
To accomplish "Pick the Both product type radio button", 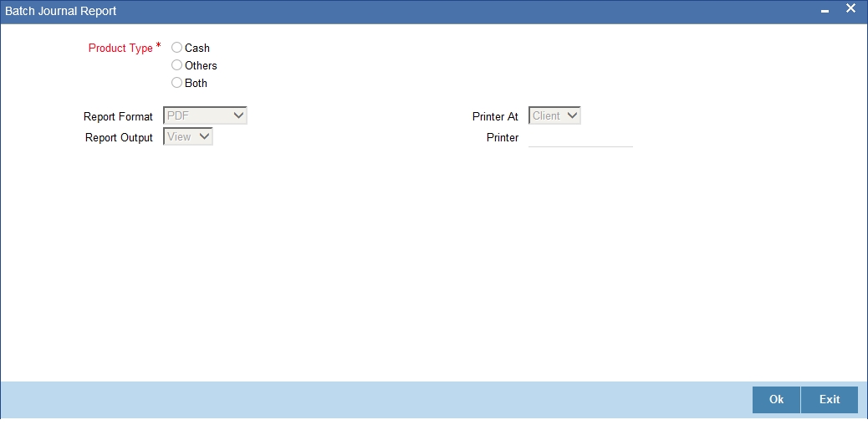I will click(176, 83).
